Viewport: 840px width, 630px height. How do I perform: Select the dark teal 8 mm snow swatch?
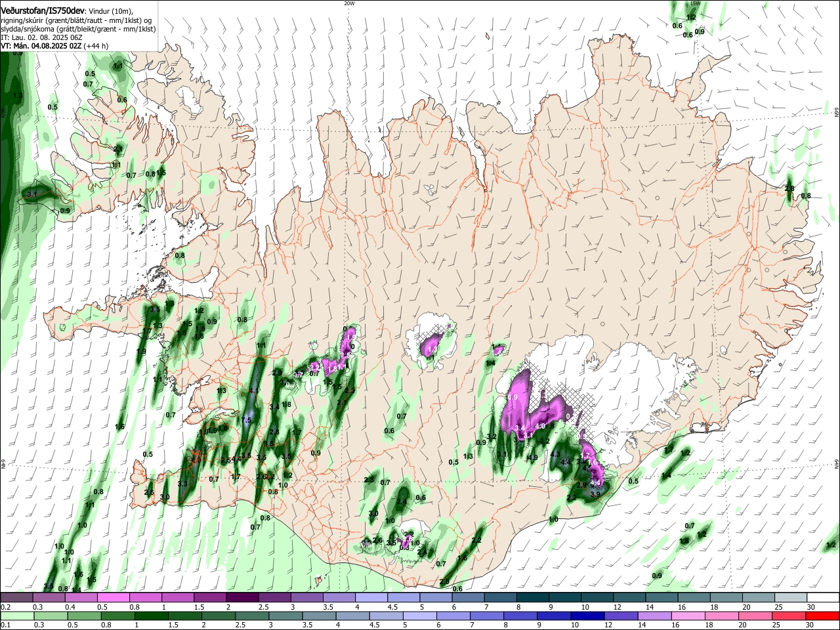coord(533,598)
